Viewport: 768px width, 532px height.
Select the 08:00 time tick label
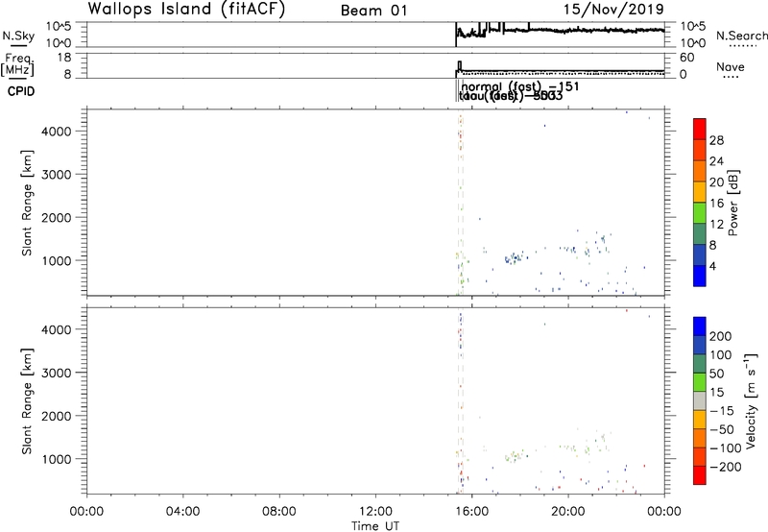coord(278,512)
